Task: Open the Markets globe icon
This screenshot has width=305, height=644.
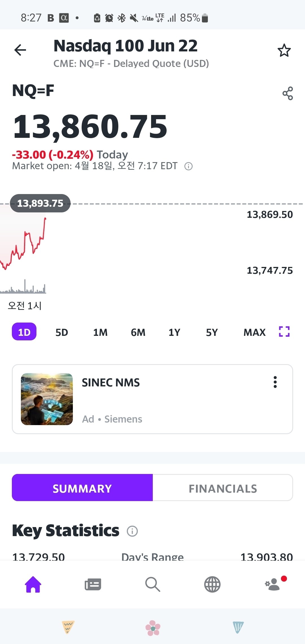Action: tap(212, 584)
